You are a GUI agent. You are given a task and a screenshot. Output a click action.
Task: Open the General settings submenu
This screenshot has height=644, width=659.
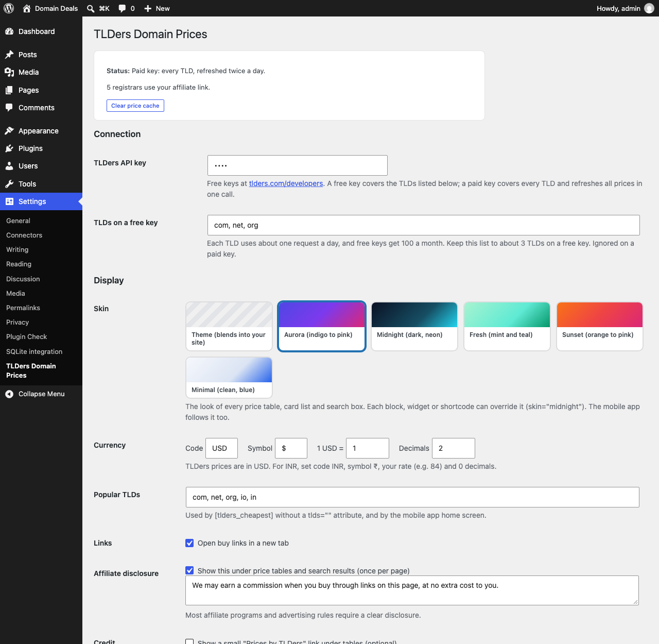click(x=19, y=221)
